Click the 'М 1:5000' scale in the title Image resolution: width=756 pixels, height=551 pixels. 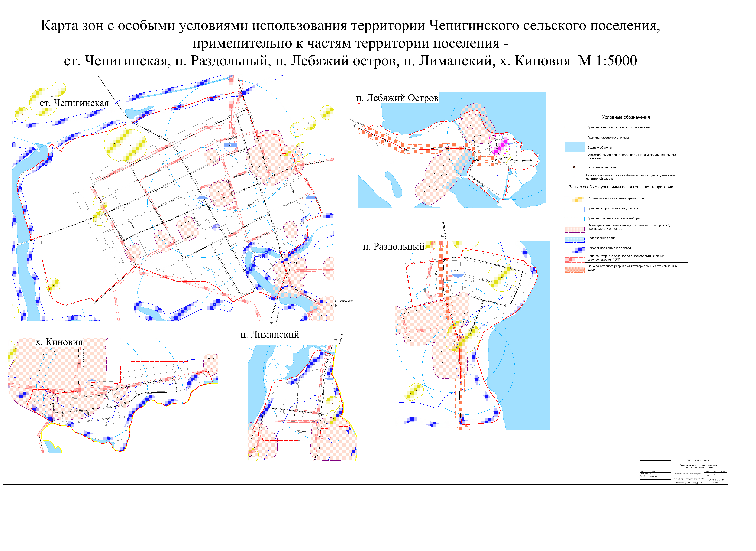[x=607, y=61]
